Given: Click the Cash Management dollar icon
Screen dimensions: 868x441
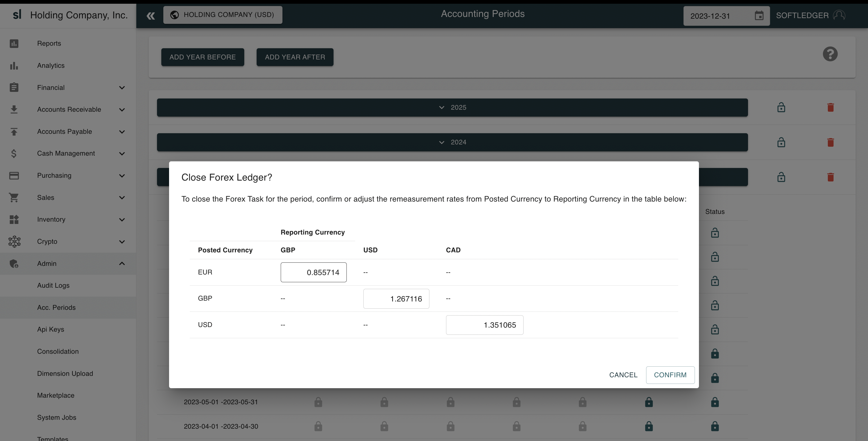Looking at the screenshot, I should point(14,153).
